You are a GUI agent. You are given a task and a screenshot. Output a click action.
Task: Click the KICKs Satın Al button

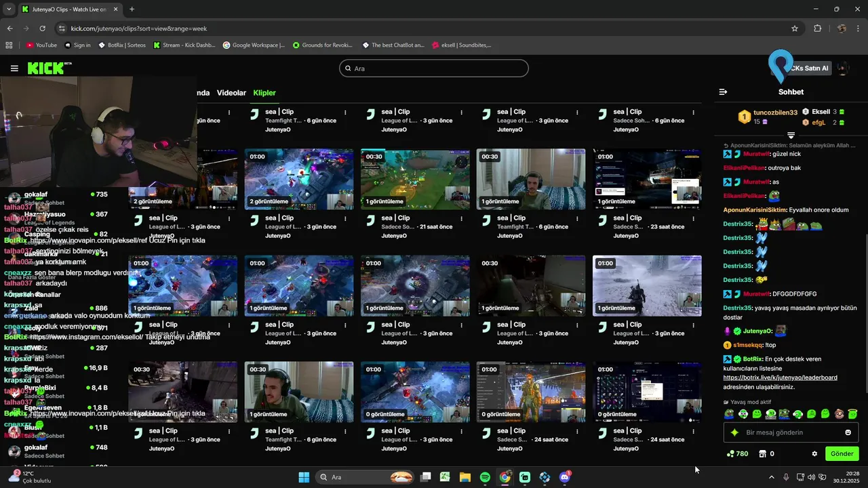pos(807,68)
